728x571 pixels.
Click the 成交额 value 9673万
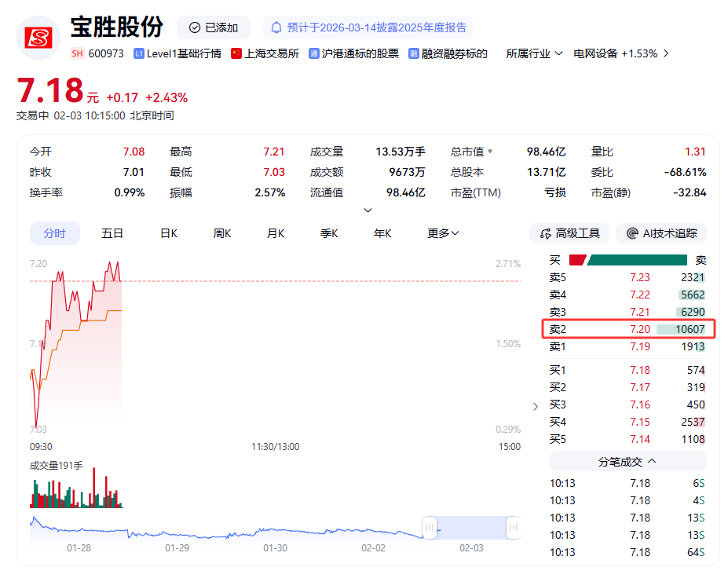[x=407, y=172]
